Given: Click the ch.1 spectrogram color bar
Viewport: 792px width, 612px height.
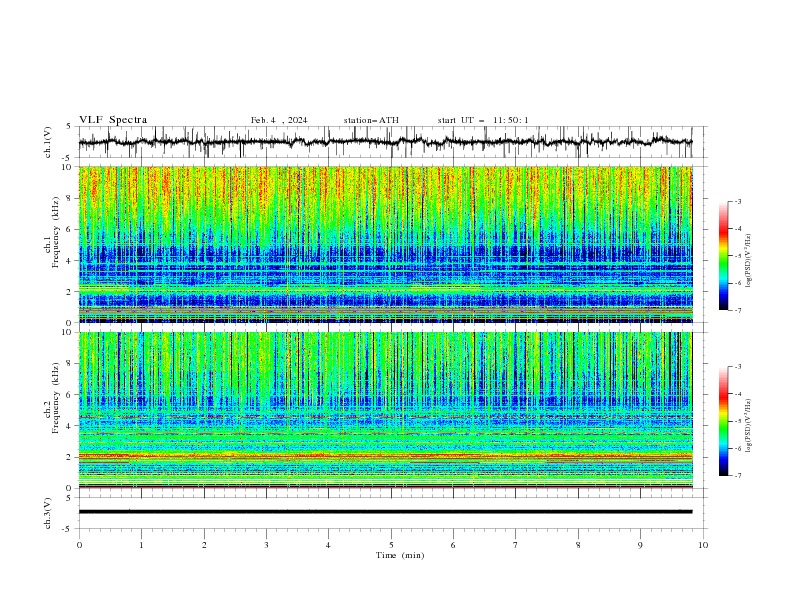Looking at the screenshot, I should click(x=723, y=255).
